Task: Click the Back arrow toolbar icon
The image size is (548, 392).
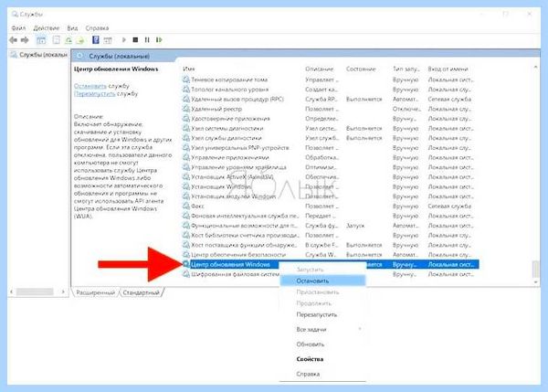Action: [14, 40]
